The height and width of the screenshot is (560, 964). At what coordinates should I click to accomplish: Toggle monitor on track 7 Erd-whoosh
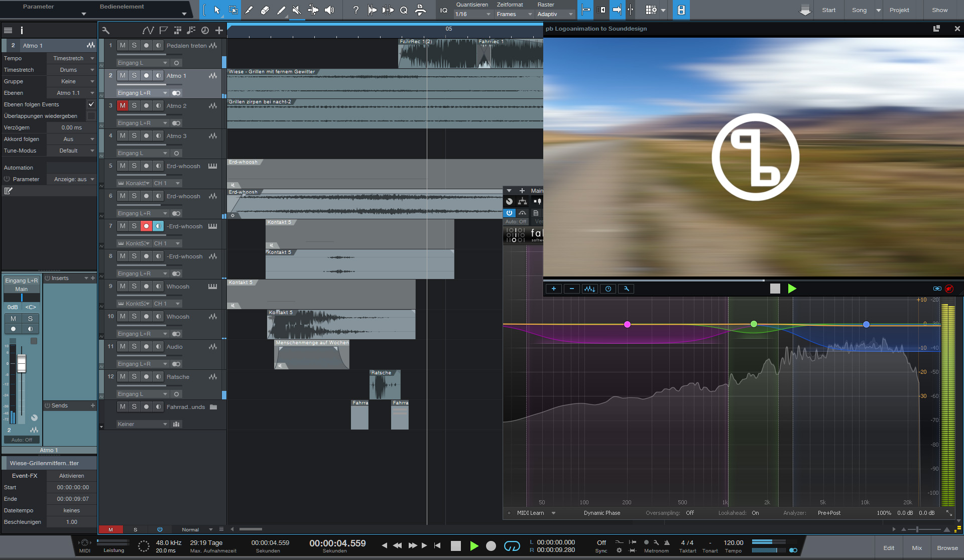pyautogui.click(x=158, y=226)
